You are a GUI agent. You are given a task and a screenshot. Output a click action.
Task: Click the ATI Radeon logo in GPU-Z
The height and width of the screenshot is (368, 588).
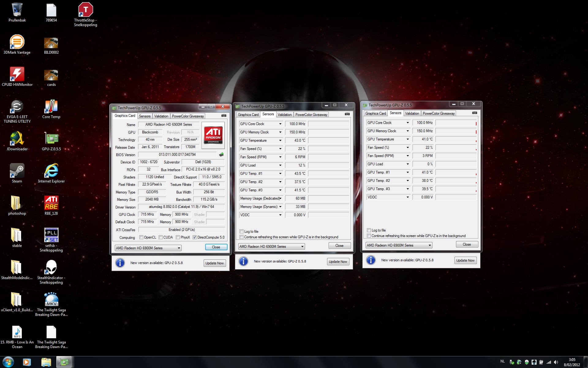coord(213,135)
